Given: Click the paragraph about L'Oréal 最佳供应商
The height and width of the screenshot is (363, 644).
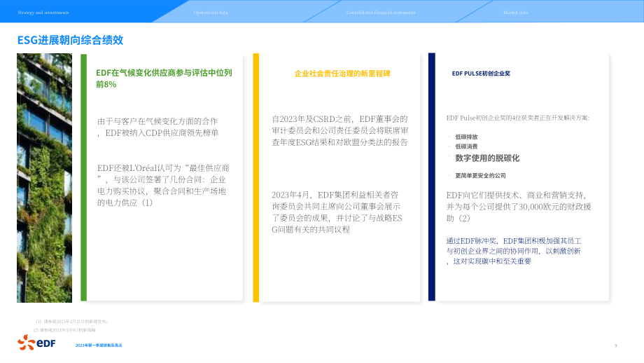Looking at the screenshot, I should click(164, 185).
